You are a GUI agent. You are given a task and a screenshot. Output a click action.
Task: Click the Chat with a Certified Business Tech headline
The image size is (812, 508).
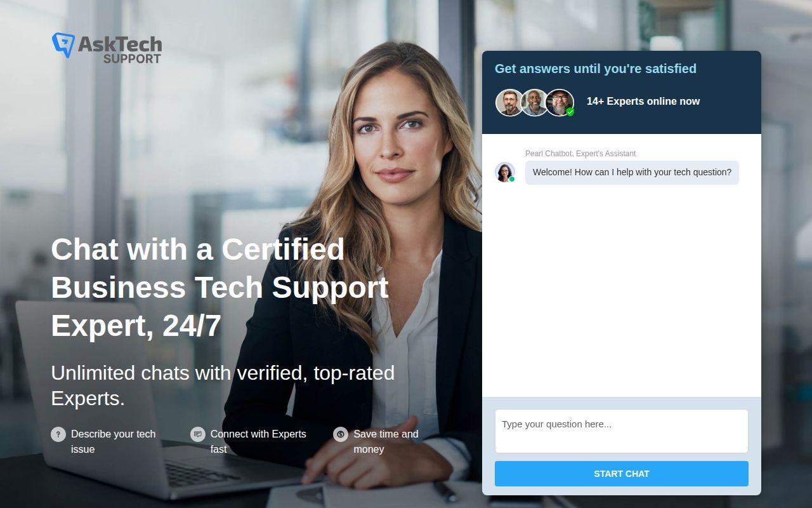tap(219, 287)
